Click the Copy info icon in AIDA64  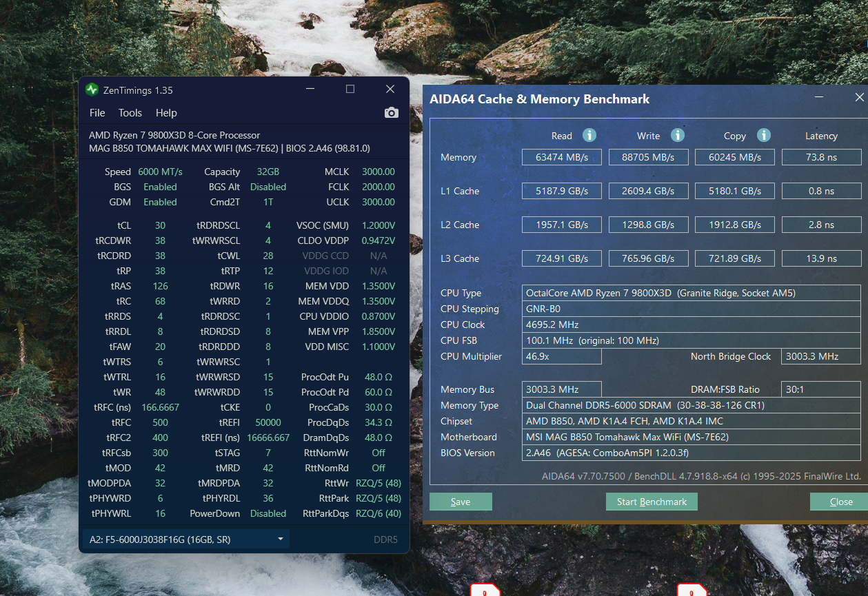(763, 135)
